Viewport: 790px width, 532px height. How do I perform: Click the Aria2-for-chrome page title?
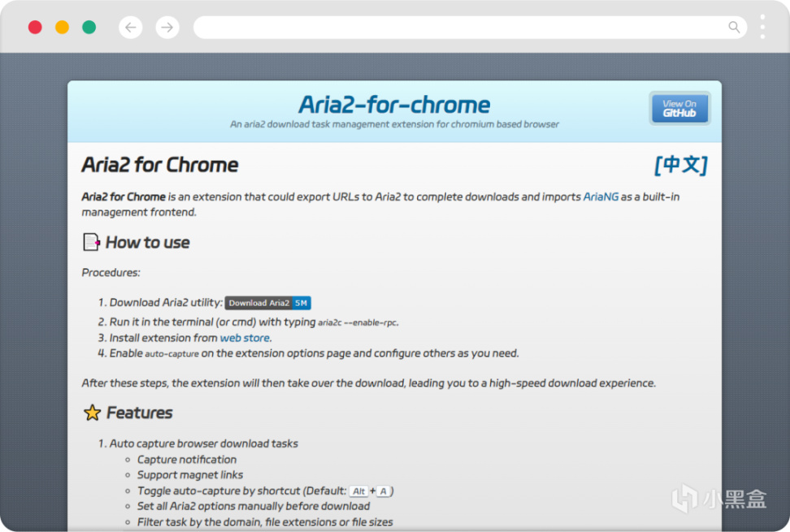(394, 105)
